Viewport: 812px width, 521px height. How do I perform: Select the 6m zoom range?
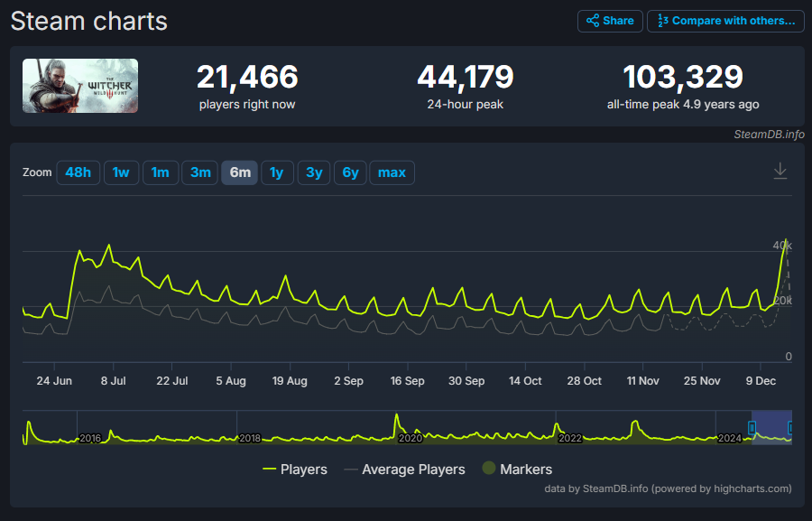(240, 172)
